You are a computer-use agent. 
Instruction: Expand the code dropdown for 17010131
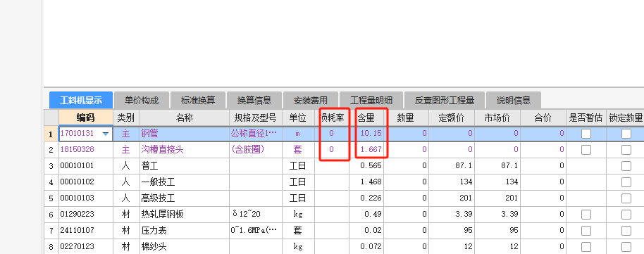pos(106,134)
